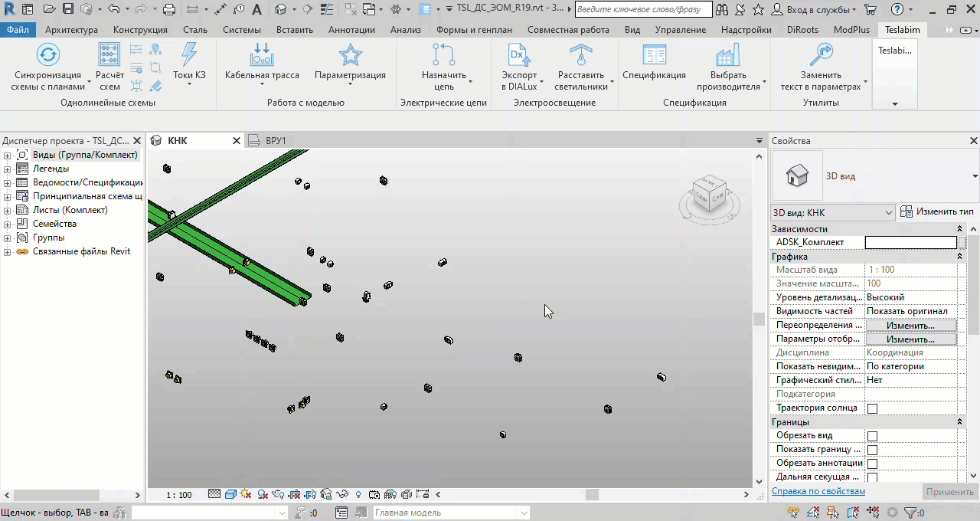Click the Print icon
Screen dimensions: 980x521
(x=169, y=10)
